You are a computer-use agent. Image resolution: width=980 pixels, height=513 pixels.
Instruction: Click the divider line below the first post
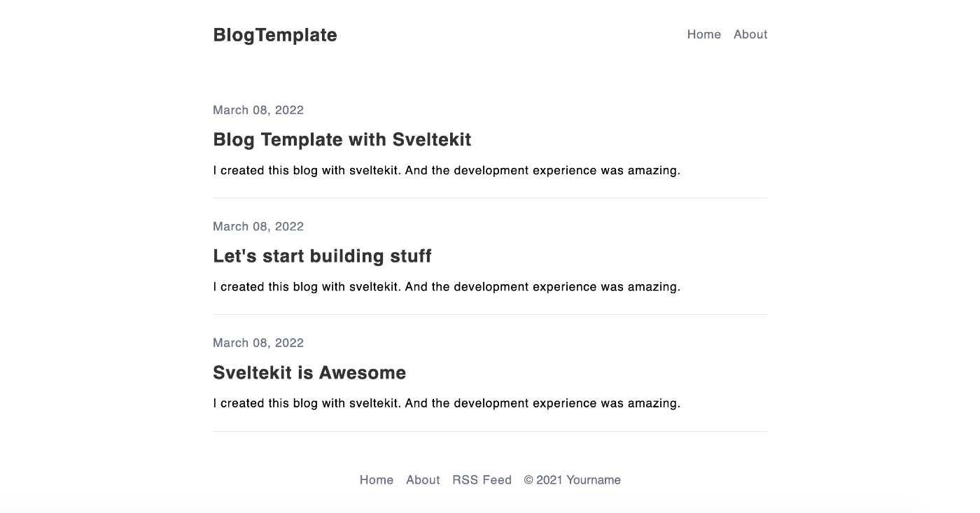click(490, 198)
